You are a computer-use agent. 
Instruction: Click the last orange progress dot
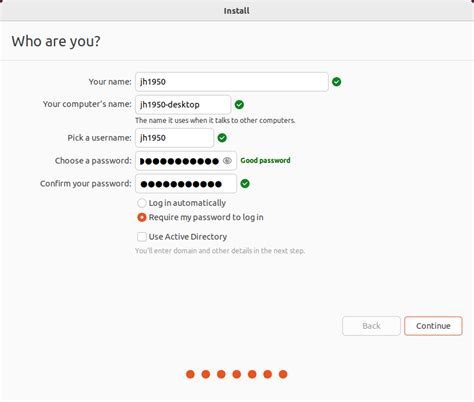coord(283,374)
